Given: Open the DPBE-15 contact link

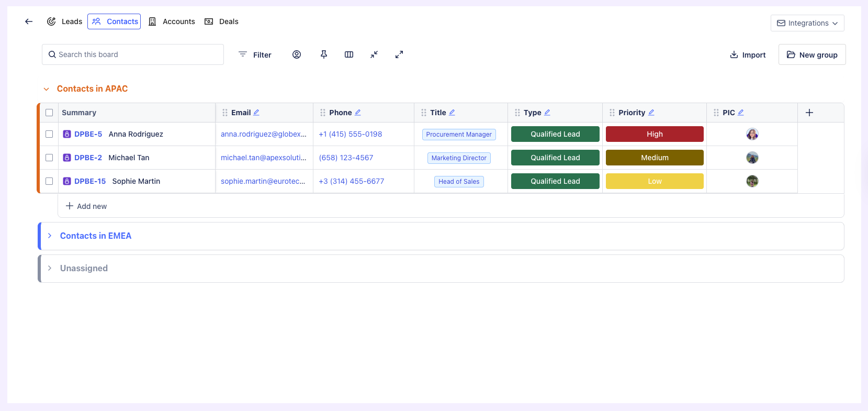Looking at the screenshot, I should 90,181.
